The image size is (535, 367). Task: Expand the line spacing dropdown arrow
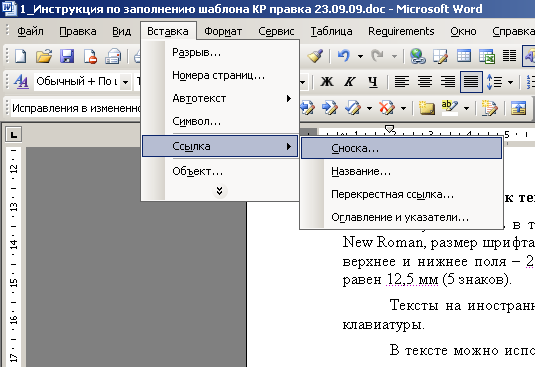(510, 82)
